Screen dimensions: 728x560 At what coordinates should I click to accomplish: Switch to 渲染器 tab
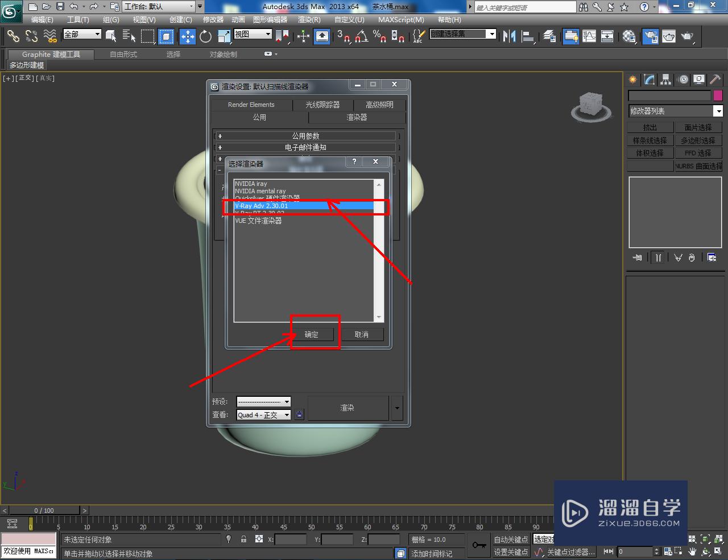pyautogui.click(x=357, y=117)
